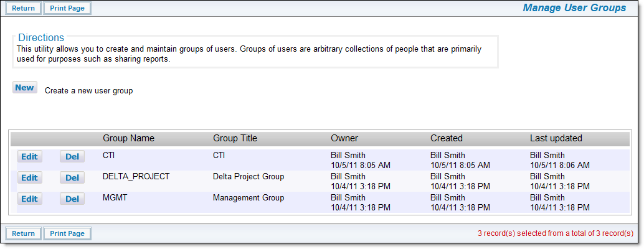Select the Created column header
Image resolution: width=644 pixels, height=249 pixels.
pyautogui.click(x=447, y=138)
